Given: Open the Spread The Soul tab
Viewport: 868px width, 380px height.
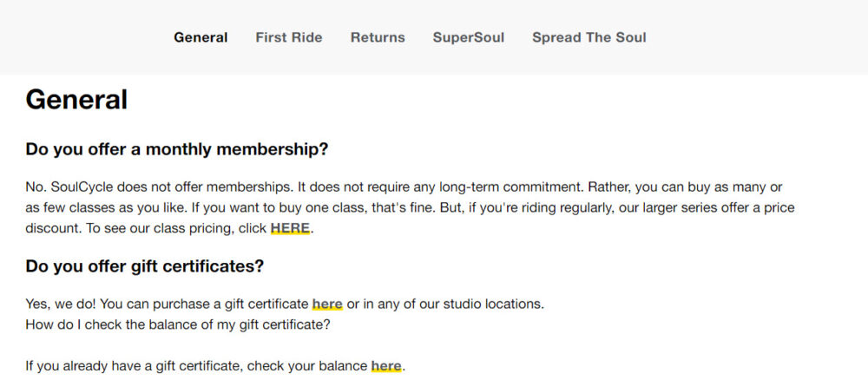Looking at the screenshot, I should tap(589, 37).
